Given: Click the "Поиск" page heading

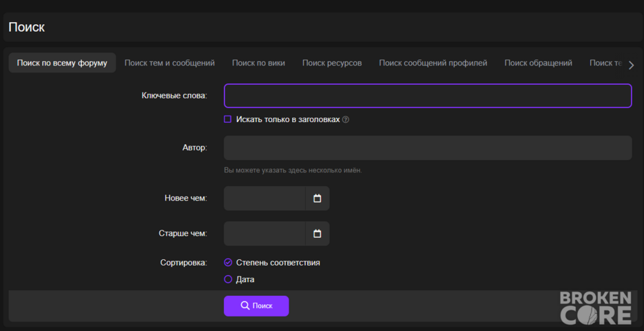Looking at the screenshot, I should point(27,27).
